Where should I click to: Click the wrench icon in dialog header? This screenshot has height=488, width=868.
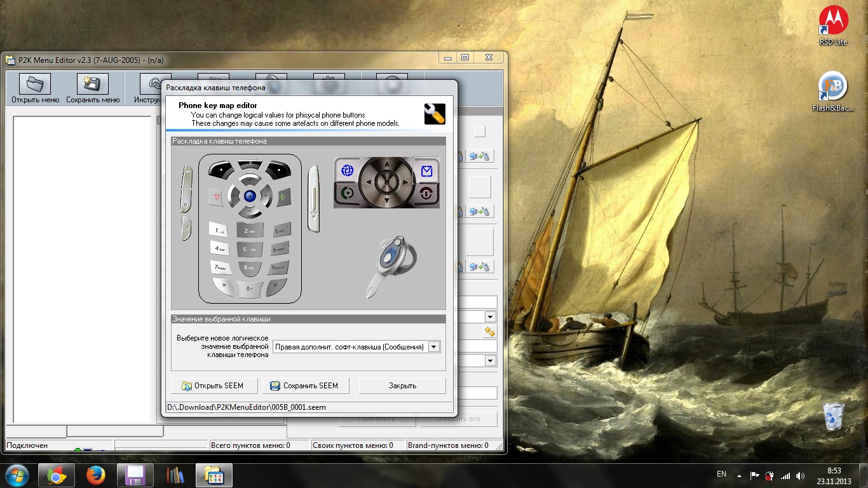coord(435,114)
